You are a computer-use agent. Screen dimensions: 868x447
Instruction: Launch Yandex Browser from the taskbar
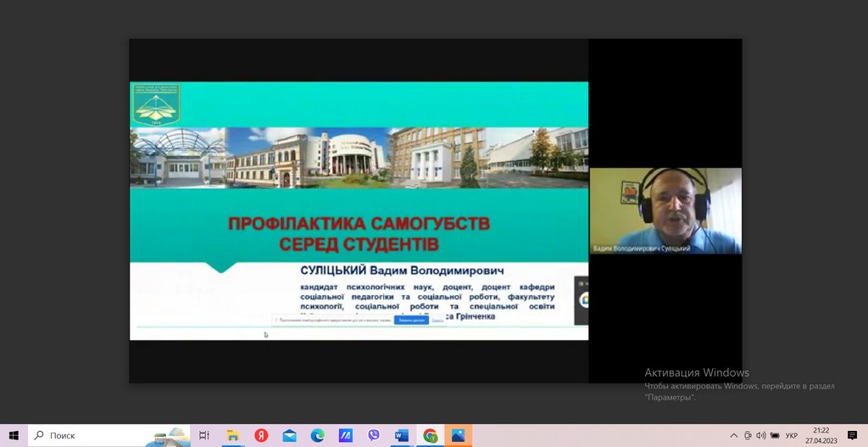click(261, 435)
